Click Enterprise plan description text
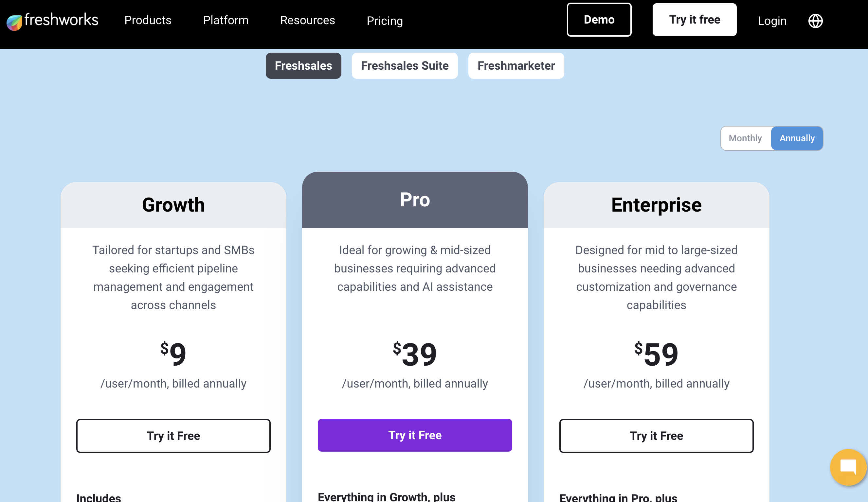The height and width of the screenshot is (502, 868). click(656, 277)
